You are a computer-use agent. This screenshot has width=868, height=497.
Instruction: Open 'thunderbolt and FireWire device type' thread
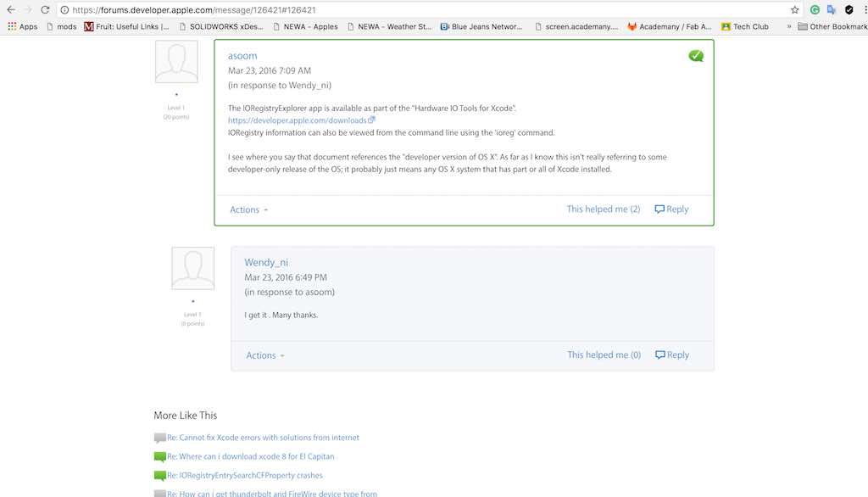point(272,493)
